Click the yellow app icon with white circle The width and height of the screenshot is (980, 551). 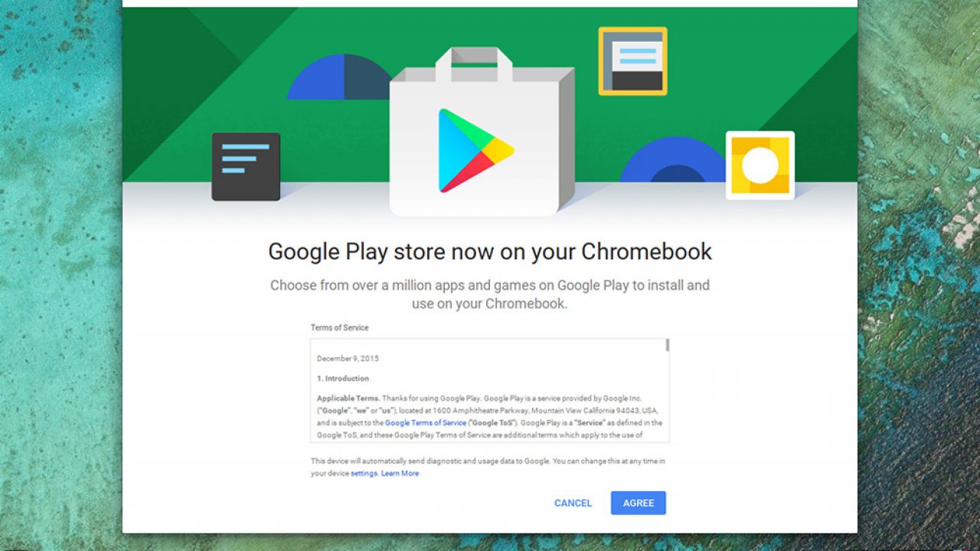pyautogui.click(x=760, y=165)
